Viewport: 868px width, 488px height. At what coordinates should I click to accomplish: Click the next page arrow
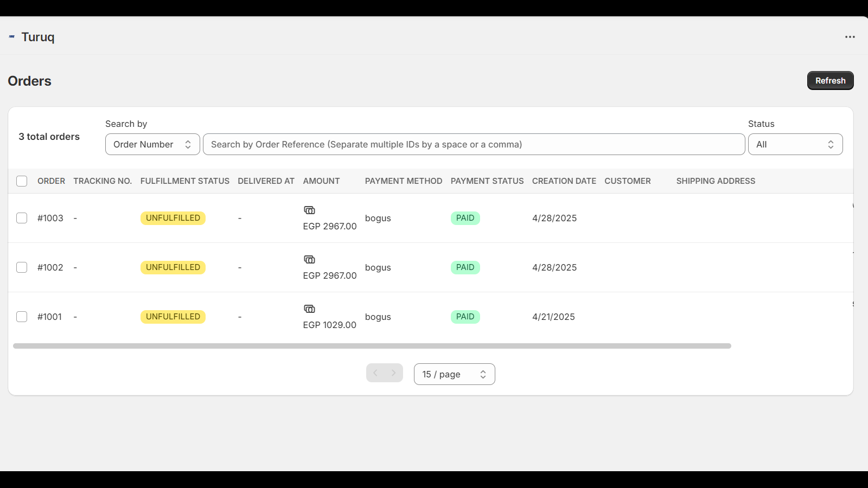(393, 373)
